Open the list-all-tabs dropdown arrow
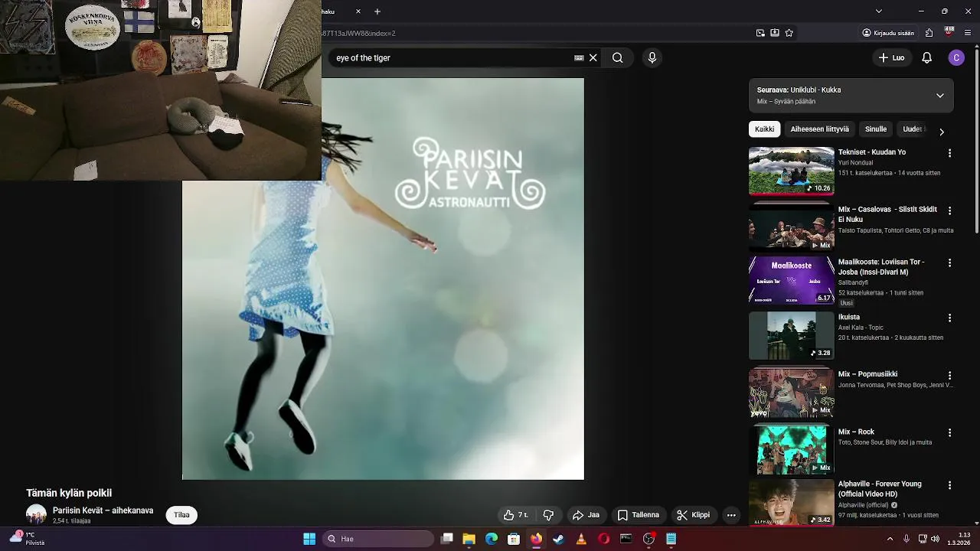Screen dimensions: 980x551 878,11
